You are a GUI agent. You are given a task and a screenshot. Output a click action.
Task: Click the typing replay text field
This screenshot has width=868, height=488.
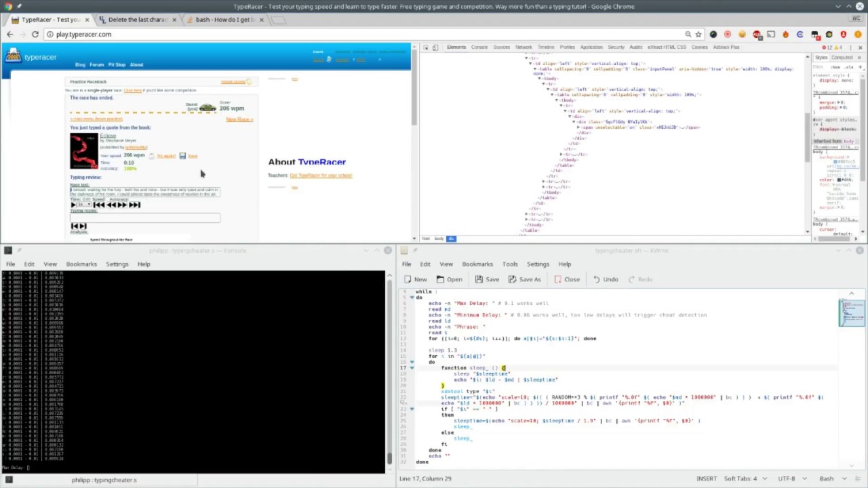pyautogui.click(x=145, y=218)
